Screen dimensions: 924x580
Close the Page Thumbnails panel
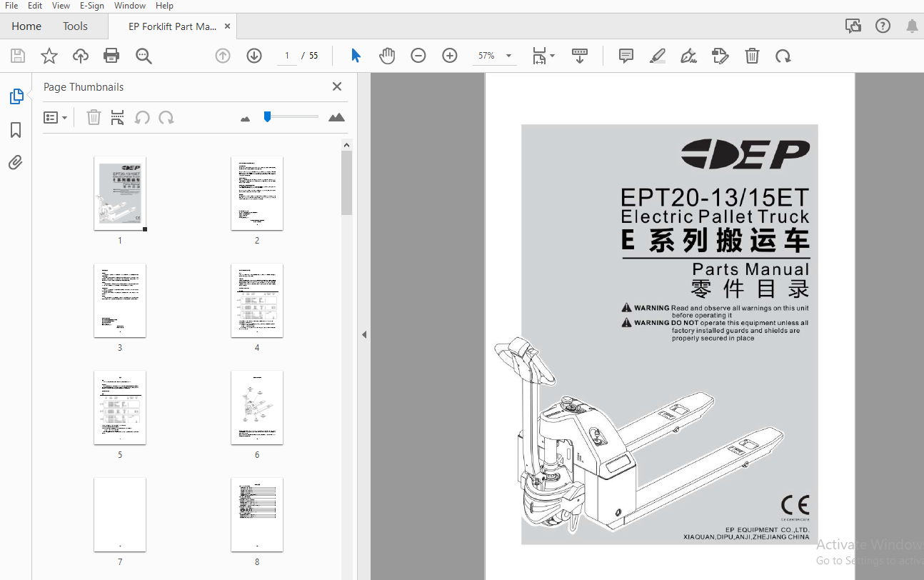(337, 86)
